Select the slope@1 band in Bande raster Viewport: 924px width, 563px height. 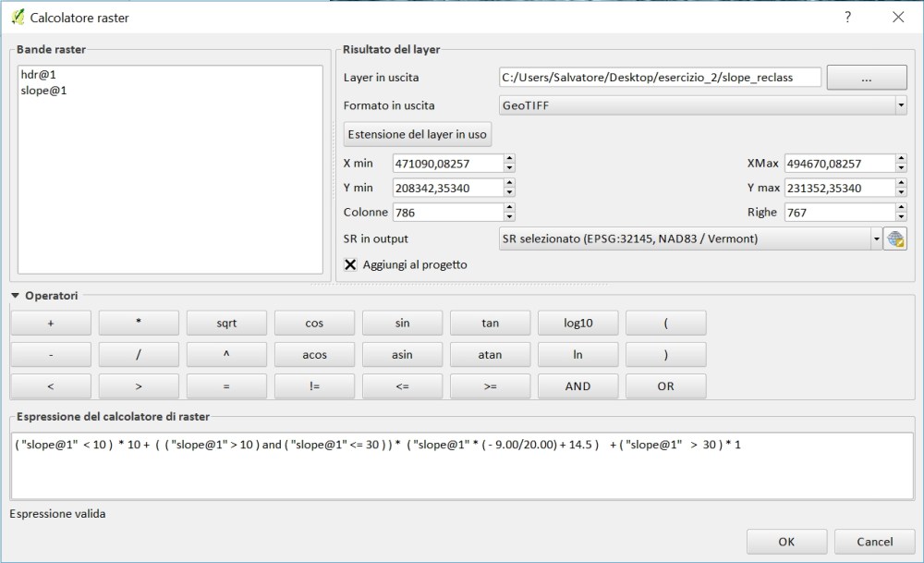[x=46, y=90]
